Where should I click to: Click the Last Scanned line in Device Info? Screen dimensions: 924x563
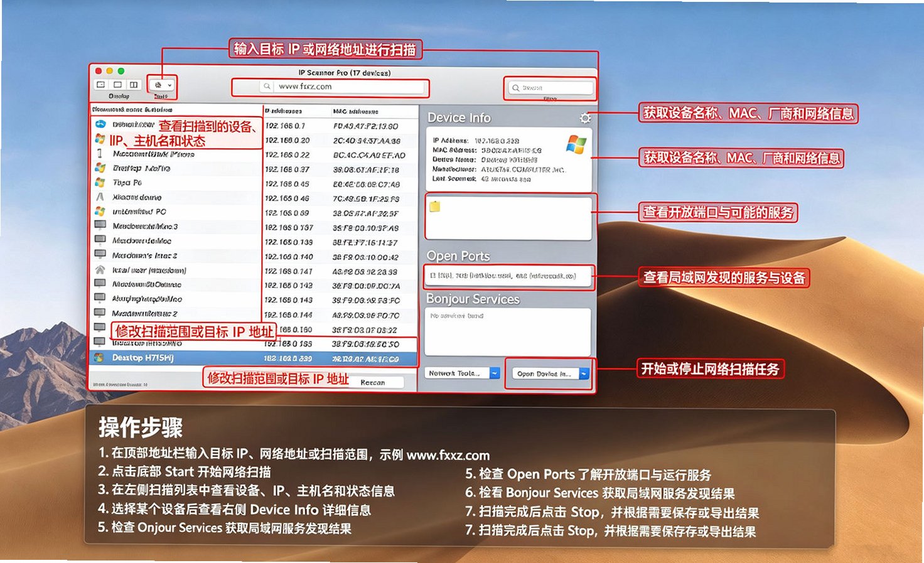pos(481,179)
